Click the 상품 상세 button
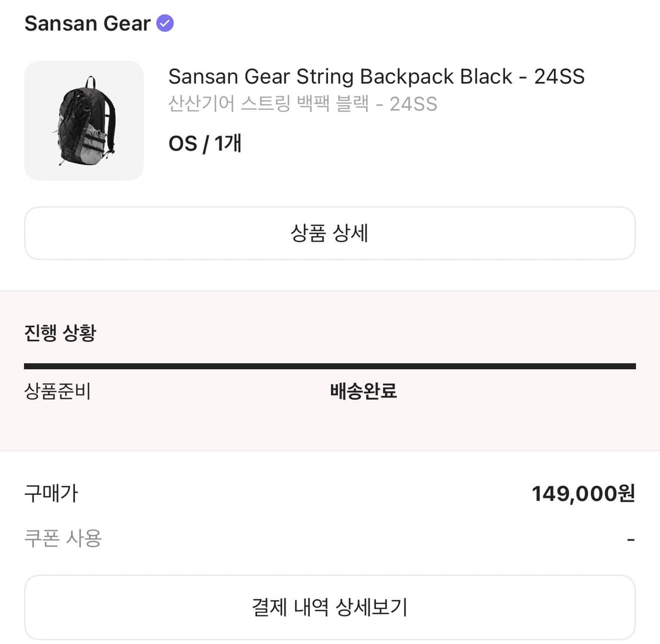 coord(330,233)
